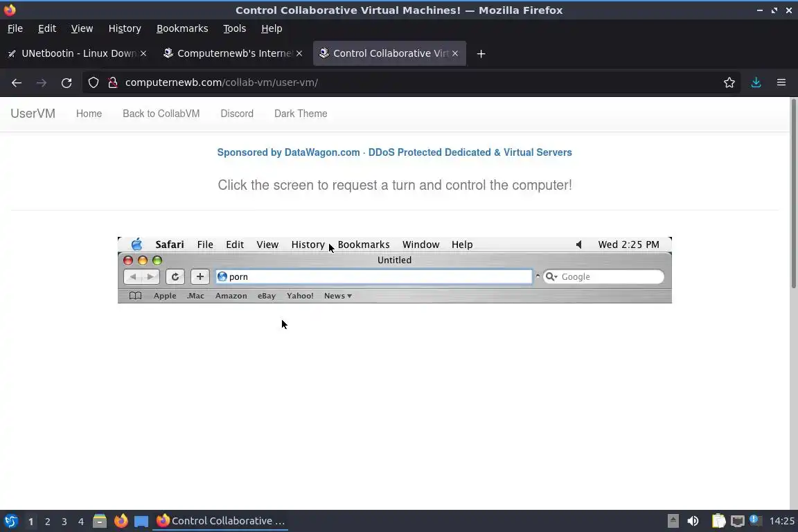This screenshot has width=798, height=532.
Task: Open Safari app menu in VM
Action: [170, 245]
